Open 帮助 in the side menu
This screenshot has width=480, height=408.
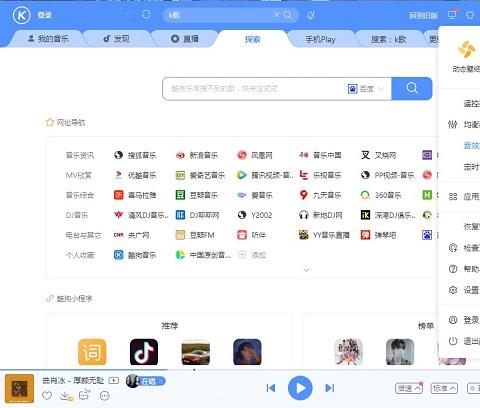[465, 269]
